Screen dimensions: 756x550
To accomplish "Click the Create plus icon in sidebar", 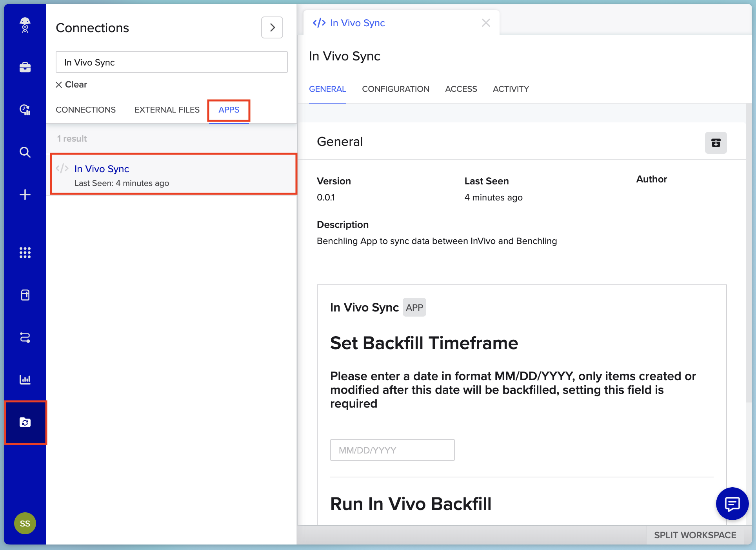I will 25,195.
